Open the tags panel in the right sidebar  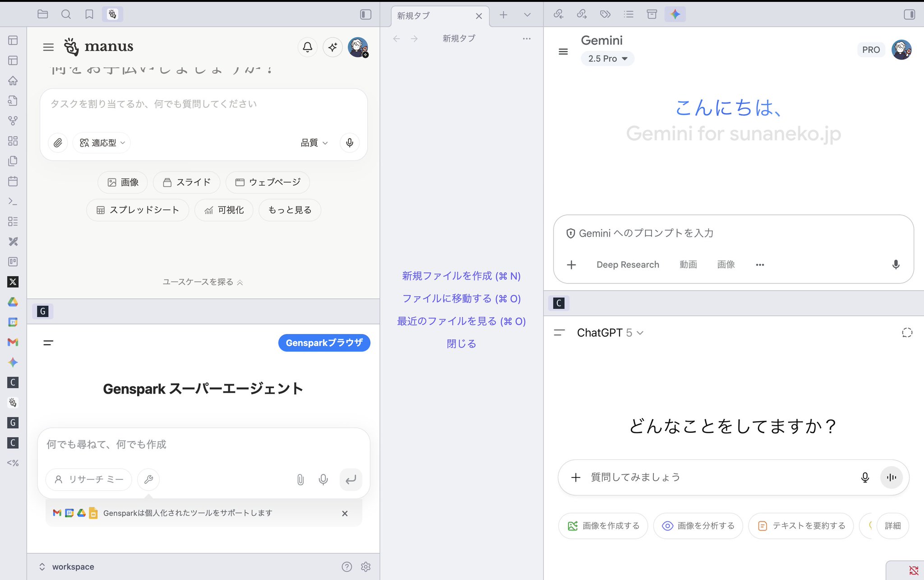coord(605,14)
